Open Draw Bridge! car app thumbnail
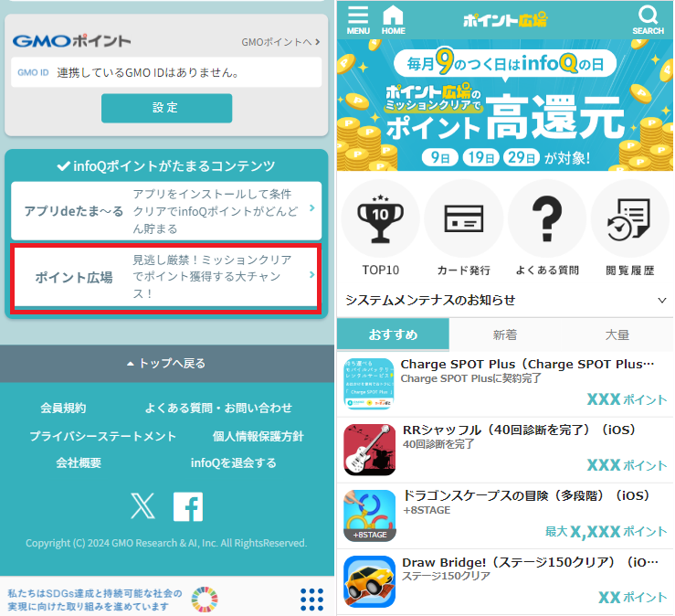The width and height of the screenshot is (675, 616). 369,581
